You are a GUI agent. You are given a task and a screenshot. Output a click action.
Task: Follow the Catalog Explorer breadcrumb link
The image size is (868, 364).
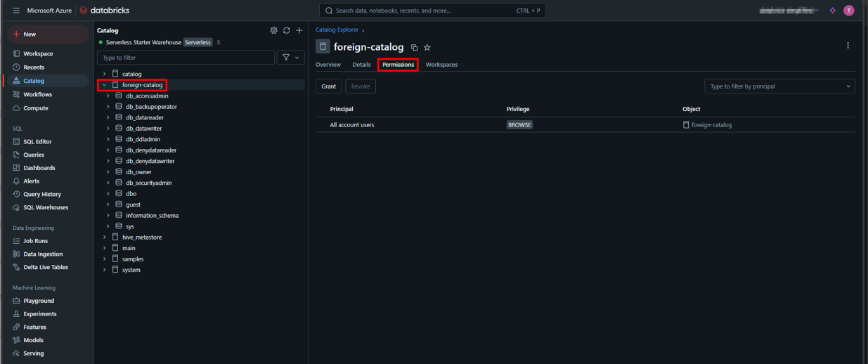pyautogui.click(x=337, y=30)
